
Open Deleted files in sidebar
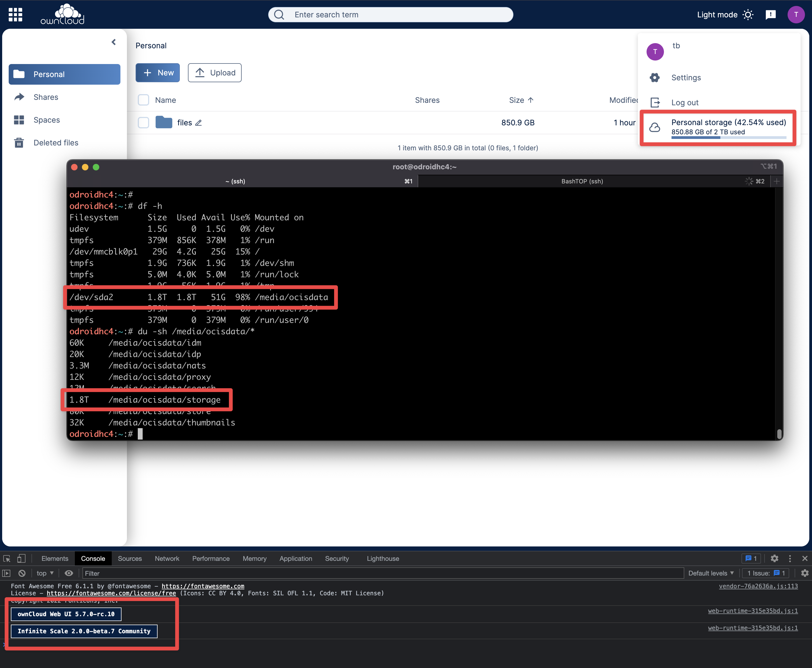pyautogui.click(x=56, y=143)
